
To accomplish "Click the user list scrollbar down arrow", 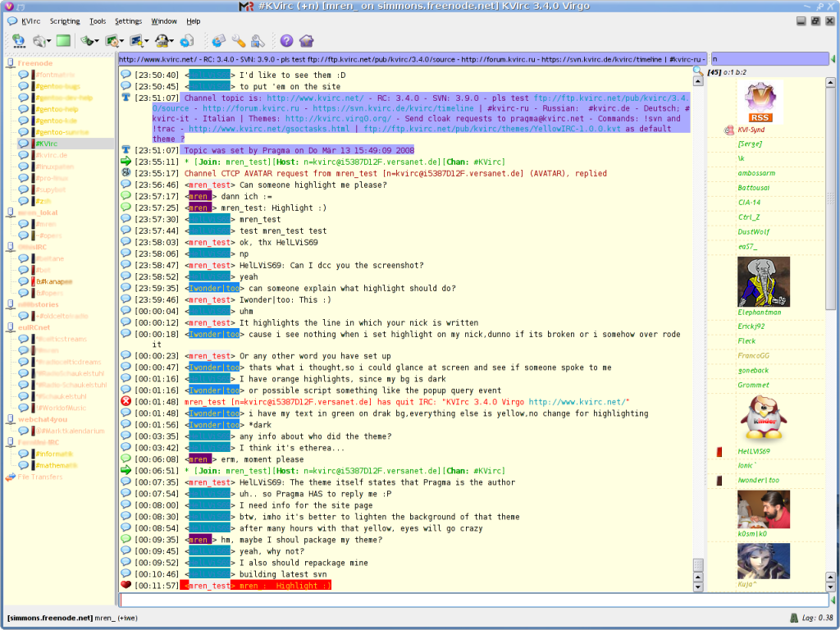I will (830, 587).
